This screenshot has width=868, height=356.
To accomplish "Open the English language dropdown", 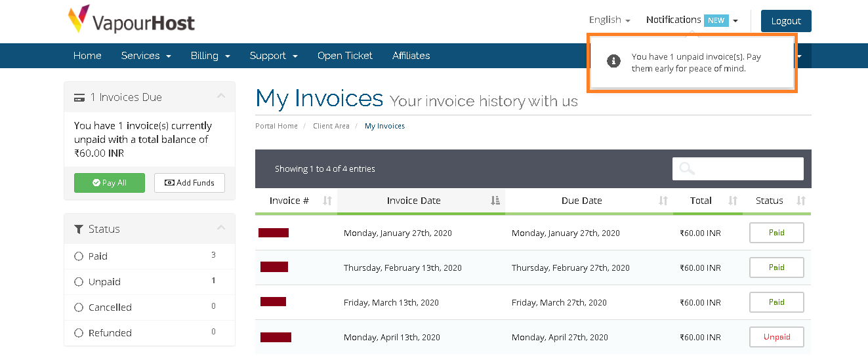I will click(x=610, y=20).
